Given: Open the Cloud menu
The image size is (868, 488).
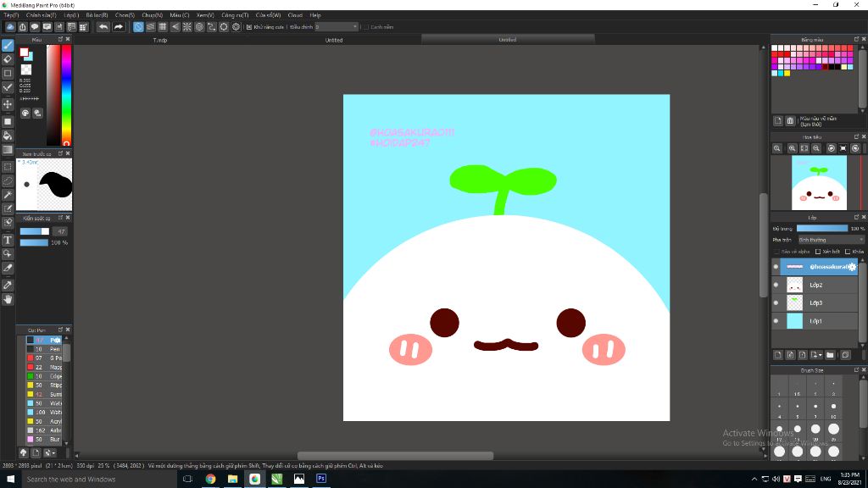Looking at the screenshot, I should click(295, 15).
